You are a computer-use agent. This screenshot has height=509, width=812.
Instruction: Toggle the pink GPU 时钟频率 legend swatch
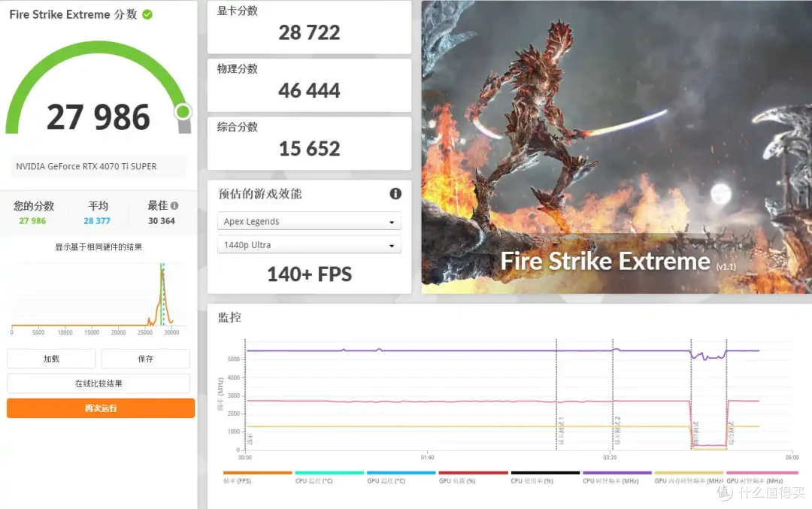tap(762, 473)
